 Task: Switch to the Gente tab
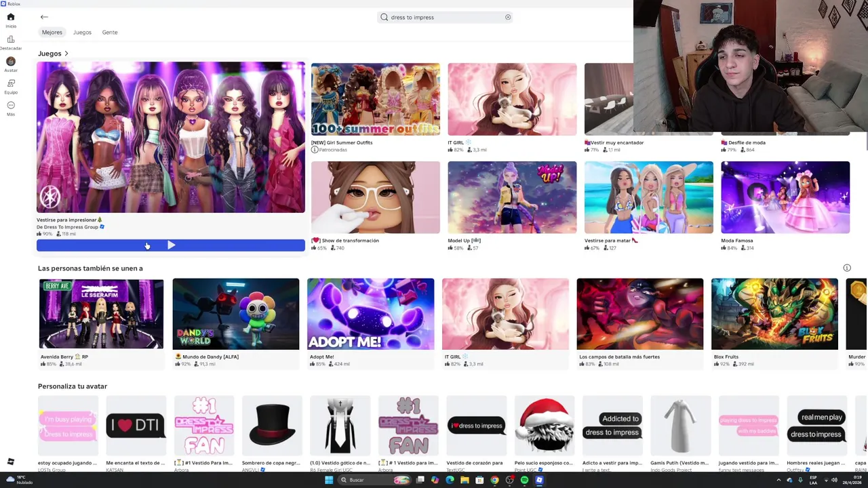pyautogui.click(x=110, y=32)
